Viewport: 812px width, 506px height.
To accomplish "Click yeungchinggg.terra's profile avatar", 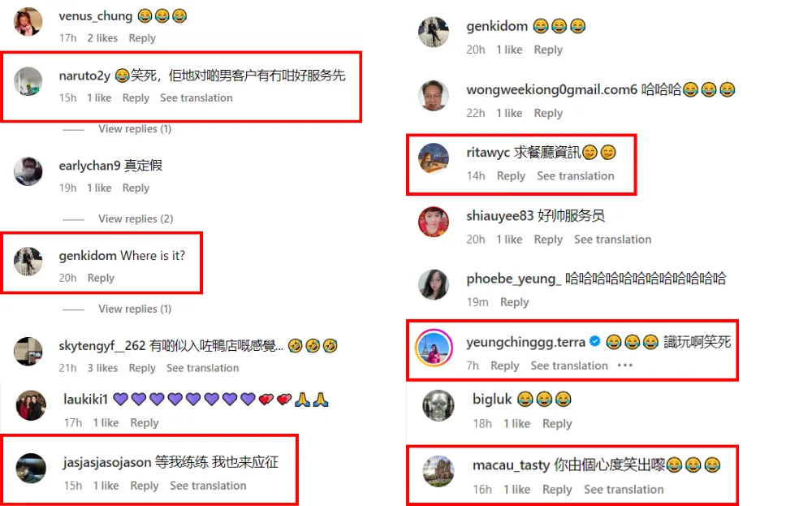I will click(434, 348).
